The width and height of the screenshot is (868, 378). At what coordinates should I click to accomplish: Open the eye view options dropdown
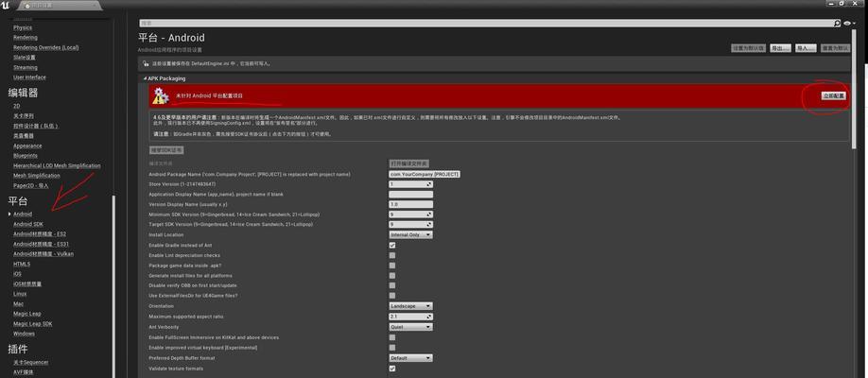coord(850,24)
